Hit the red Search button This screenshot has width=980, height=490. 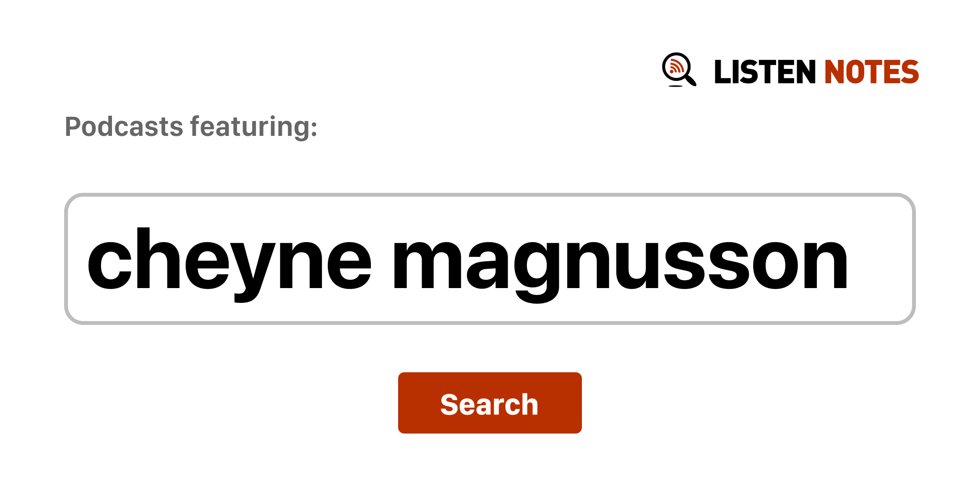(x=490, y=403)
